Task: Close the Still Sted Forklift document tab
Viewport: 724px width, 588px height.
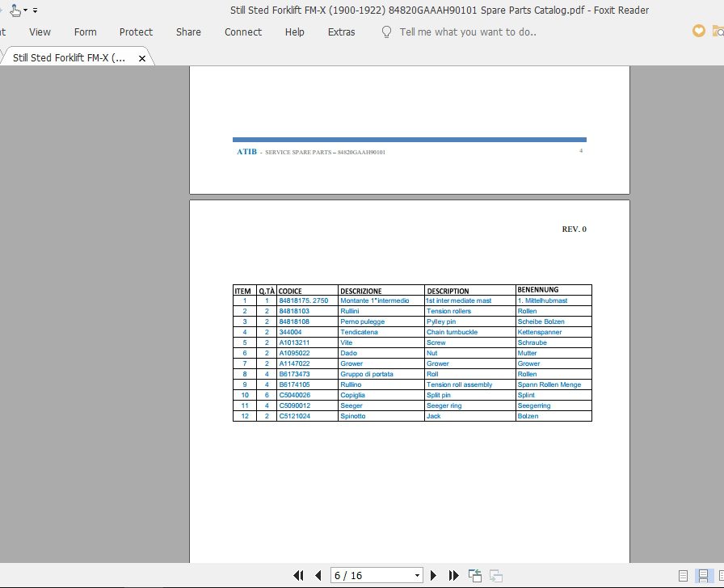Action: click(x=142, y=58)
